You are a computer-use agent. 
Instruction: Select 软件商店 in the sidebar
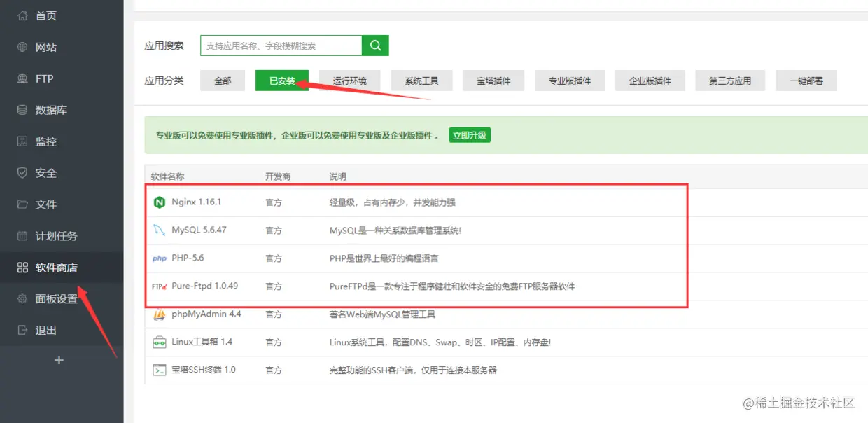[x=57, y=268]
